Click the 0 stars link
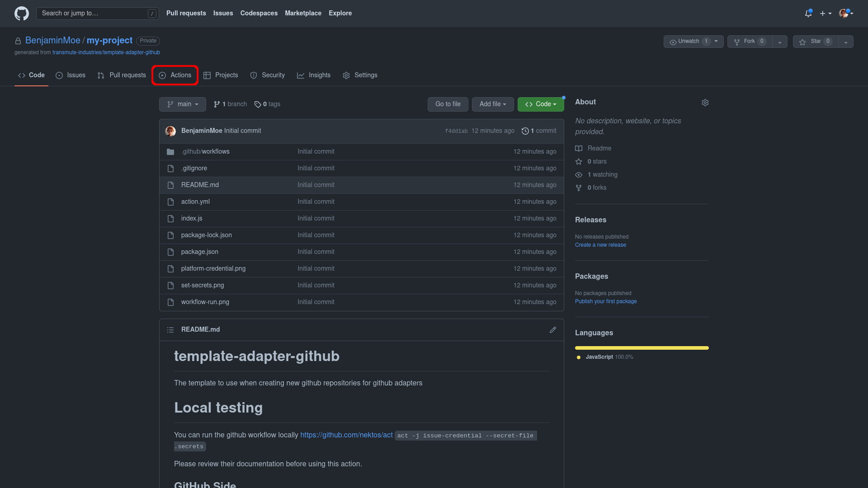868x488 pixels. click(x=591, y=162)
